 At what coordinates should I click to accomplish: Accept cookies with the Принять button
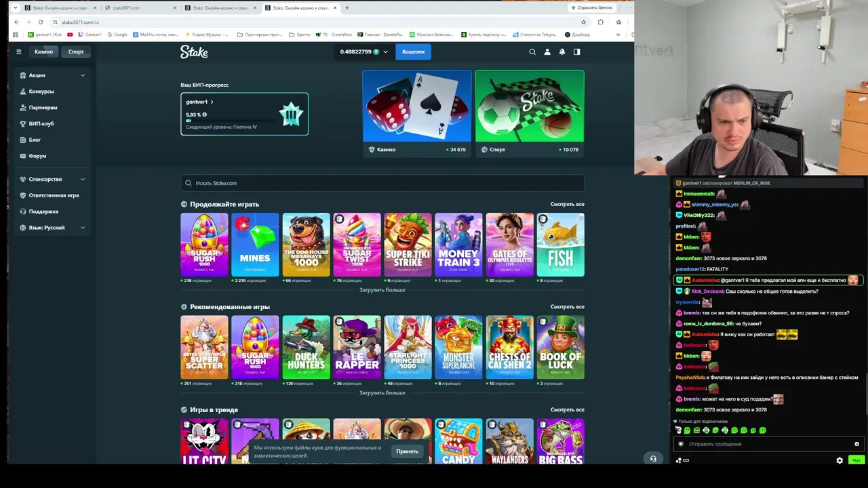click(x=408, y=451)
